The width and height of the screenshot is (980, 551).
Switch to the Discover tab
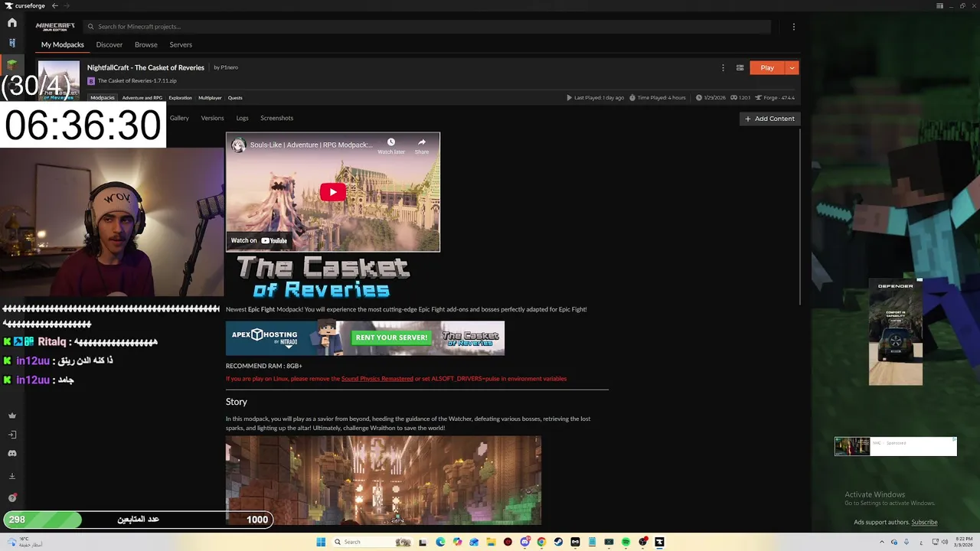[x=109, y=44]
